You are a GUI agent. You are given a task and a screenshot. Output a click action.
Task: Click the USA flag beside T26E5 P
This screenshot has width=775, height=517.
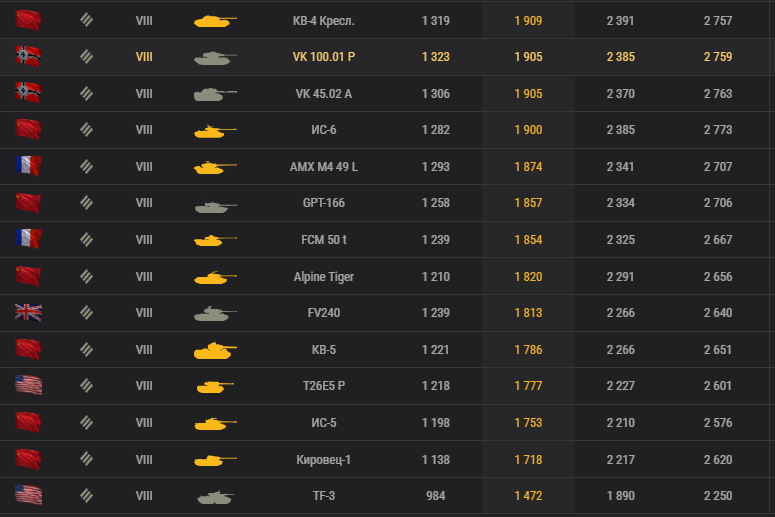(x=28, y=385)
